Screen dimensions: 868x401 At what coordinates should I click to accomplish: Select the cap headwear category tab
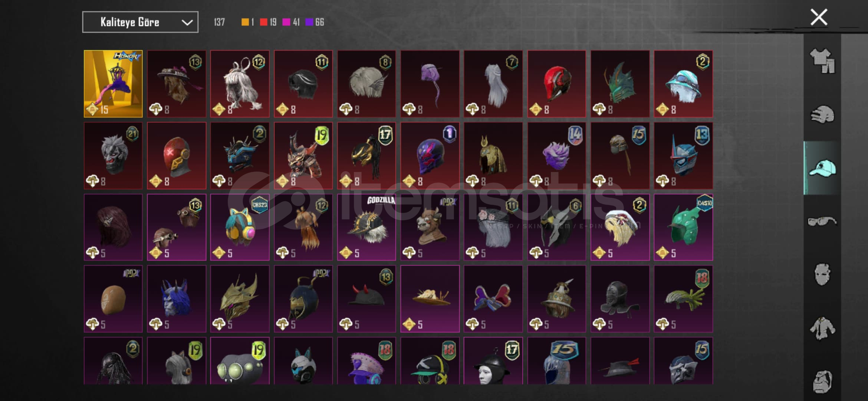(822, 168)
